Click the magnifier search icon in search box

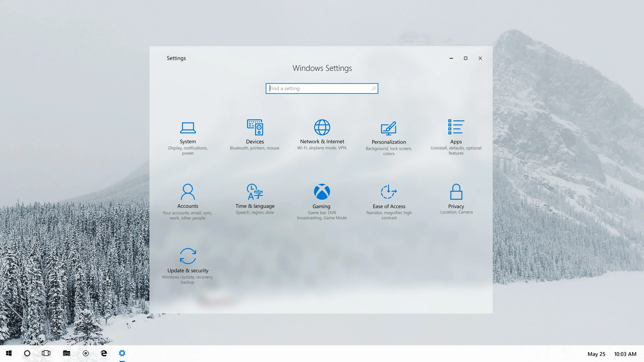pyautogui.click(x=374, y=88)
